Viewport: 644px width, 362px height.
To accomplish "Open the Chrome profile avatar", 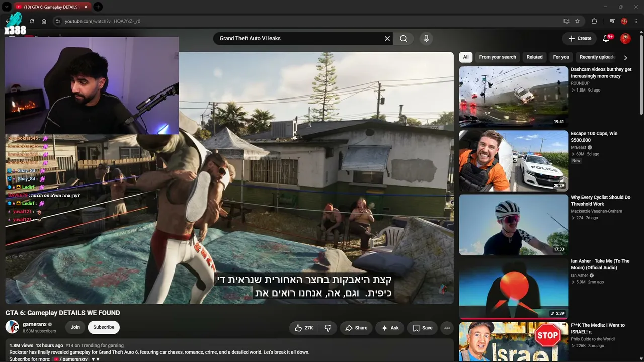I will (x=624, y=21).
